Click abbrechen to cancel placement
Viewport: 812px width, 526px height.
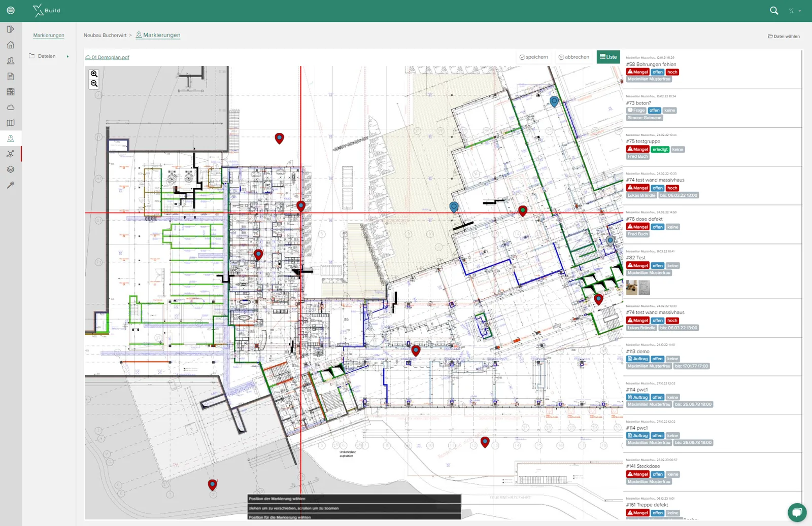click(x=574, y=57)
